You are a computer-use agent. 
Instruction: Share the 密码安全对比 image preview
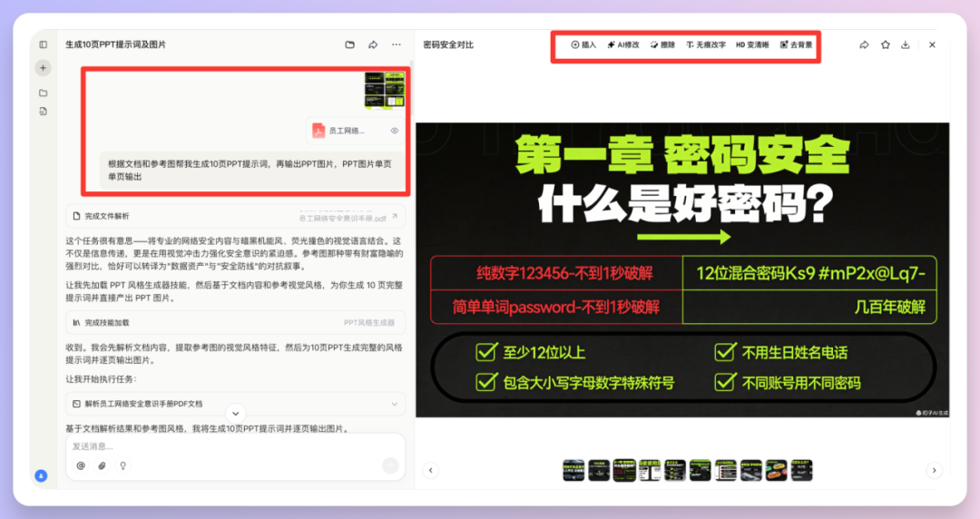pyautogui.click(x=864, y=44)
